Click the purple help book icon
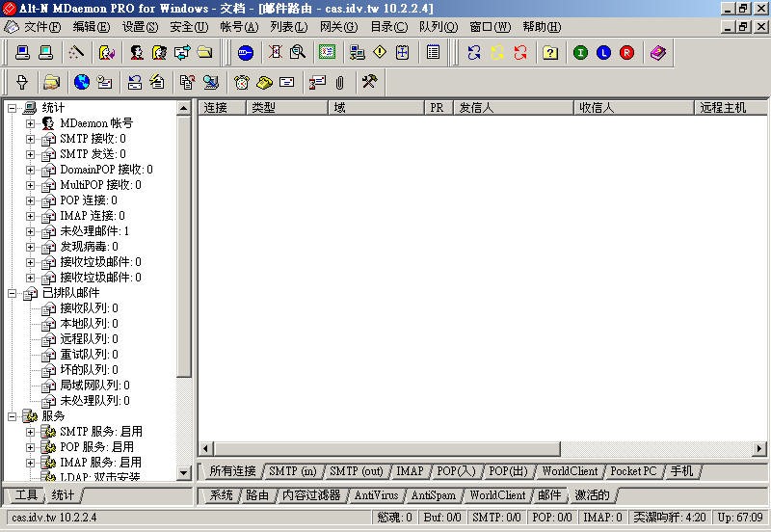The width and height of the screenshot is (771, 532). [658, 52]
